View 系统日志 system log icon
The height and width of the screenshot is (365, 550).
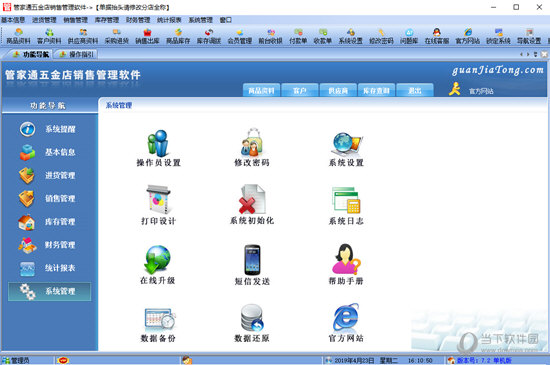346,205
